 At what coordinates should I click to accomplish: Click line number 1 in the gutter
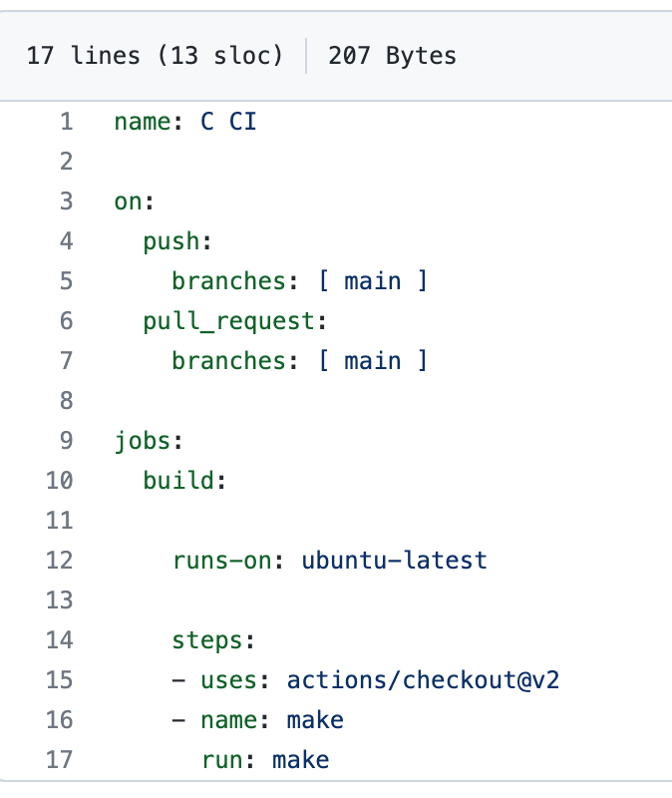(x=67, y=122)
